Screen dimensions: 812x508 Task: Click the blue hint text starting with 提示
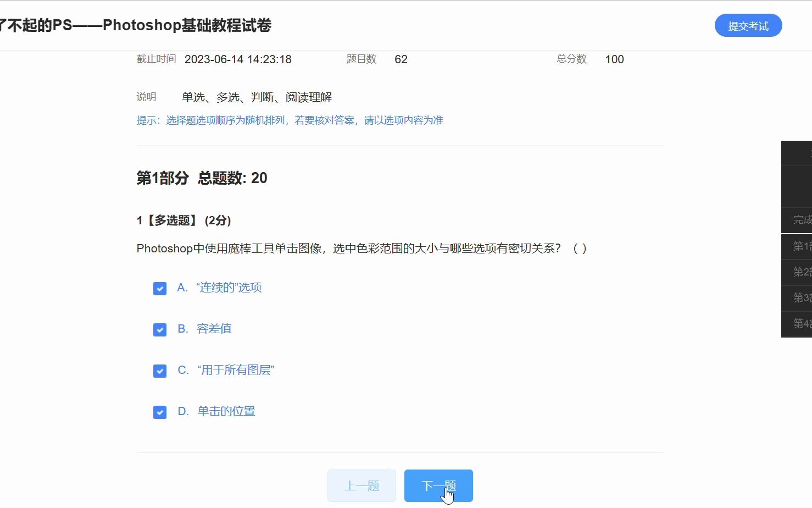290,120
